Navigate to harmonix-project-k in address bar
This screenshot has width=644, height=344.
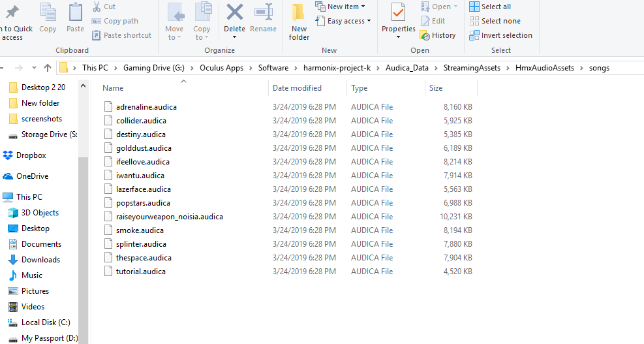coord(337,68)
